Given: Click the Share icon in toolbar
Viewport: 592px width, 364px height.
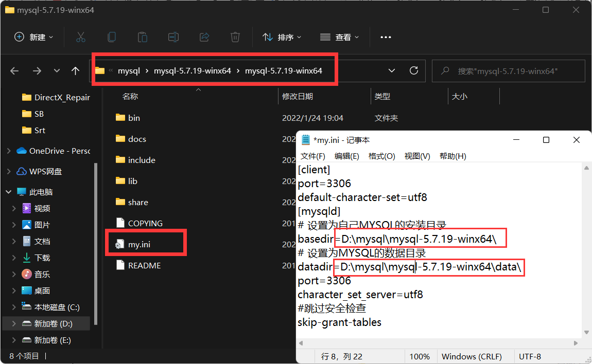Looking at the screenshot, I should [x=204, y=37].
